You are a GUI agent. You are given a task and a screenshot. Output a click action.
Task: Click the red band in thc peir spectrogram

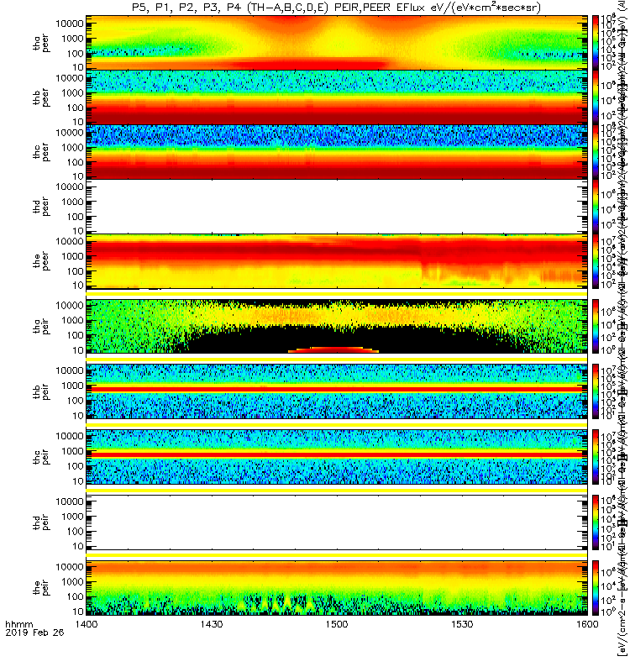coord(337,454)
